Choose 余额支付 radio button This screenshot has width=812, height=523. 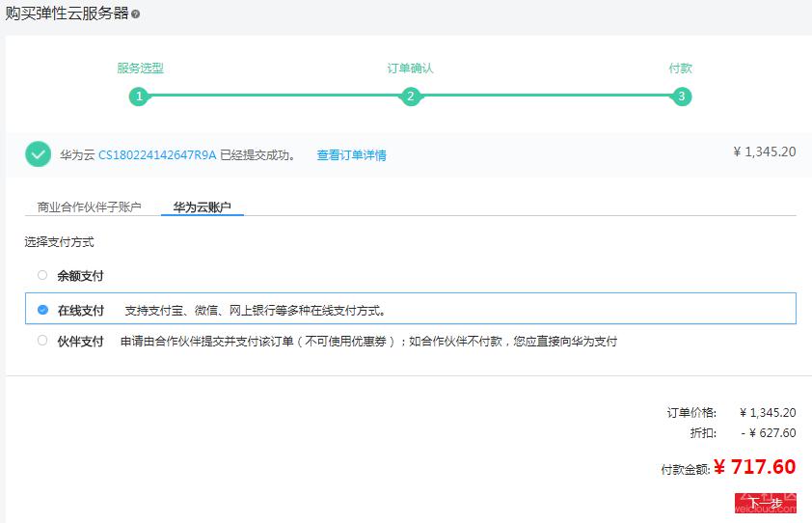coord(42,275)
